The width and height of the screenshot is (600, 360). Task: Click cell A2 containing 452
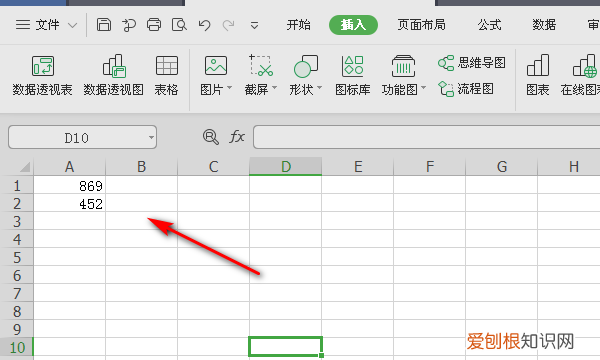[x=69, y=204]
